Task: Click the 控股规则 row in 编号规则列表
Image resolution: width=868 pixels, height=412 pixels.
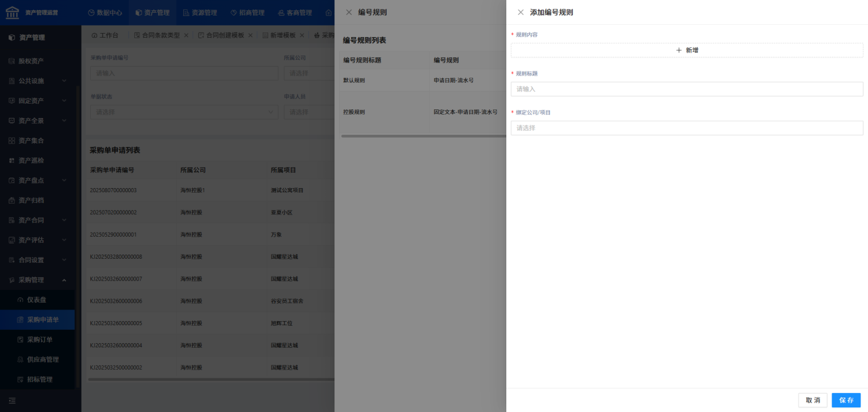Action: [x=423, y=112]
